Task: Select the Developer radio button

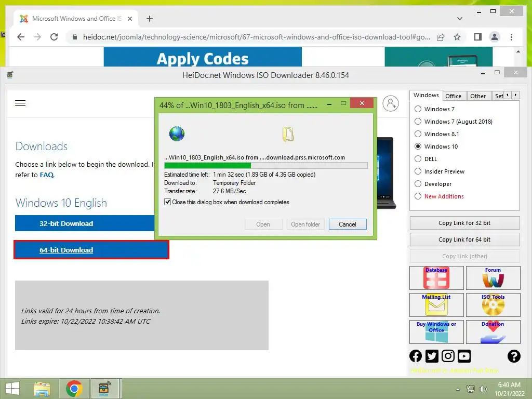Action: 418,184
